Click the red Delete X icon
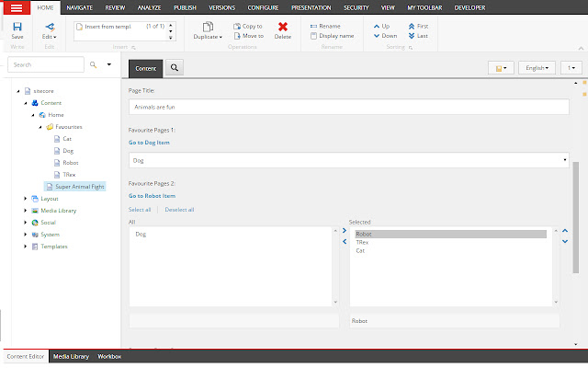Viewport: 588px width, 368px height. point(283,28)
